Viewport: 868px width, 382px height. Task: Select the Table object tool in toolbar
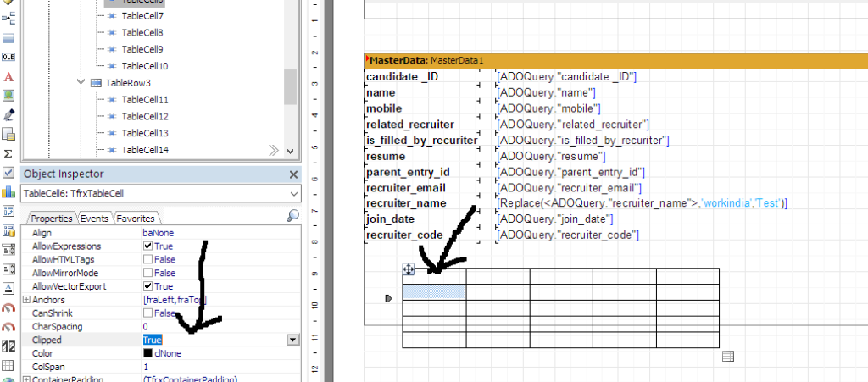click(x=8, y=365)
